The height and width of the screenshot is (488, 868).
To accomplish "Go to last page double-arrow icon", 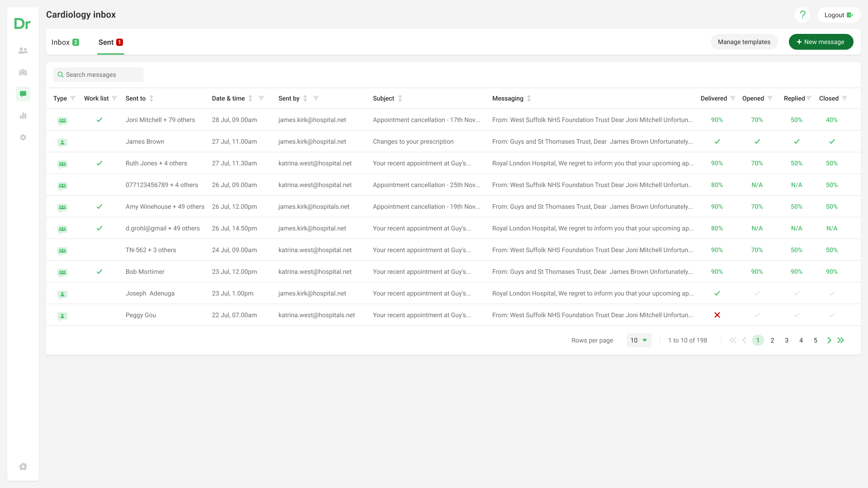I will tap(840, 340).
